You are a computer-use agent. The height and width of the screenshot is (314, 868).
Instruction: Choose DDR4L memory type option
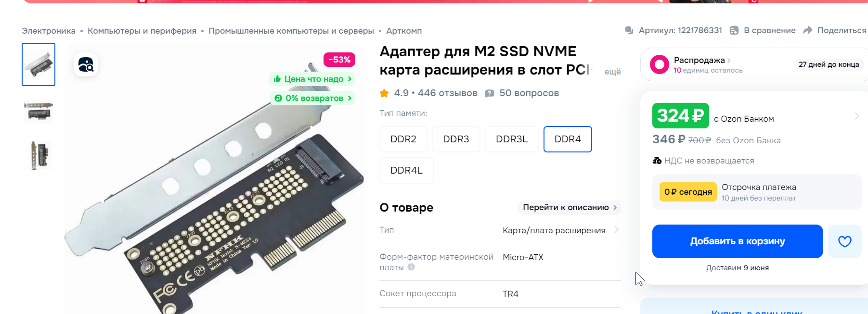[x=406, y=170]
